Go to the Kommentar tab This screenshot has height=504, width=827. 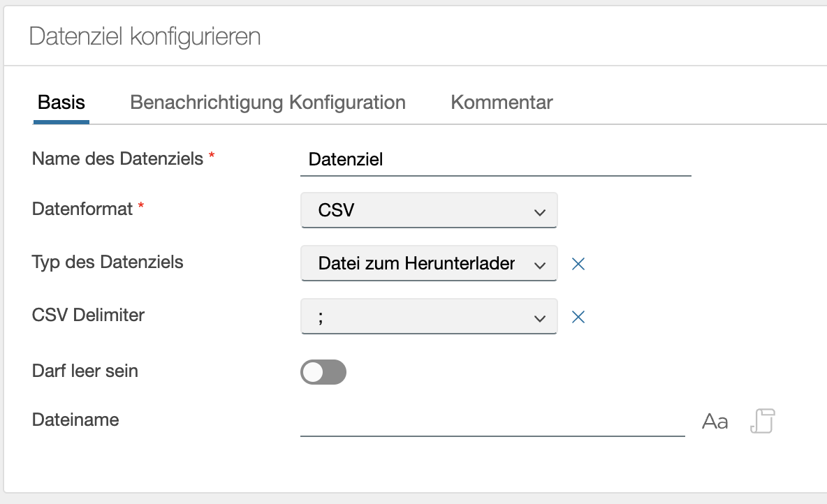coord(502,103)
